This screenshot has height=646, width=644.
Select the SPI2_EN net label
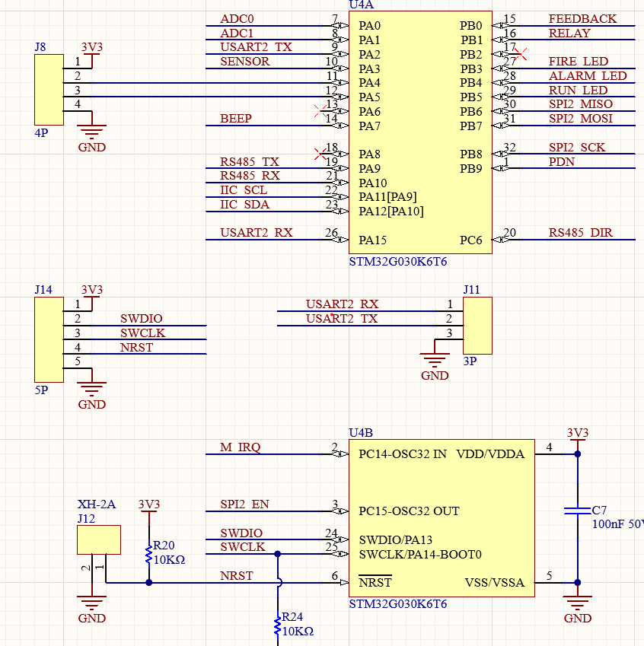(x=244, y=504)
